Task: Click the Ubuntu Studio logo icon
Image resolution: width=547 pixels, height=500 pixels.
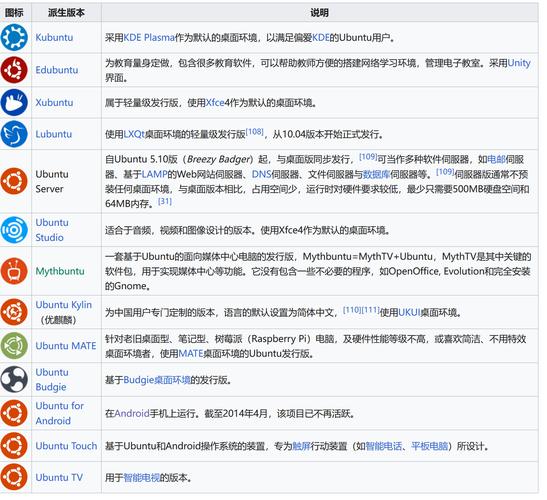Action: pos(14,230)
